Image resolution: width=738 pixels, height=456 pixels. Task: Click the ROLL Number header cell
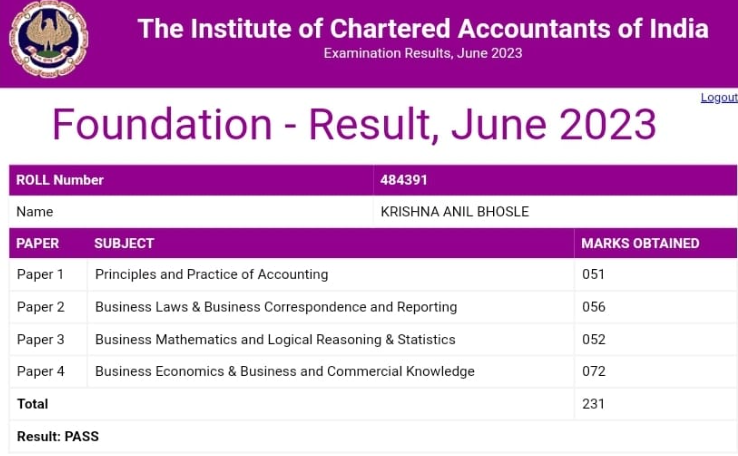pos(61,181)
